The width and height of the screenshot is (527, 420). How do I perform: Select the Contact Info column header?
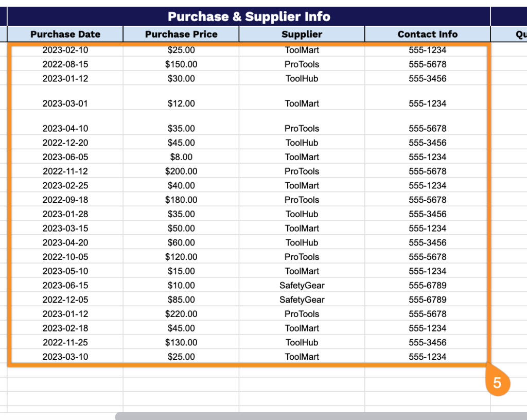[428, 34]
